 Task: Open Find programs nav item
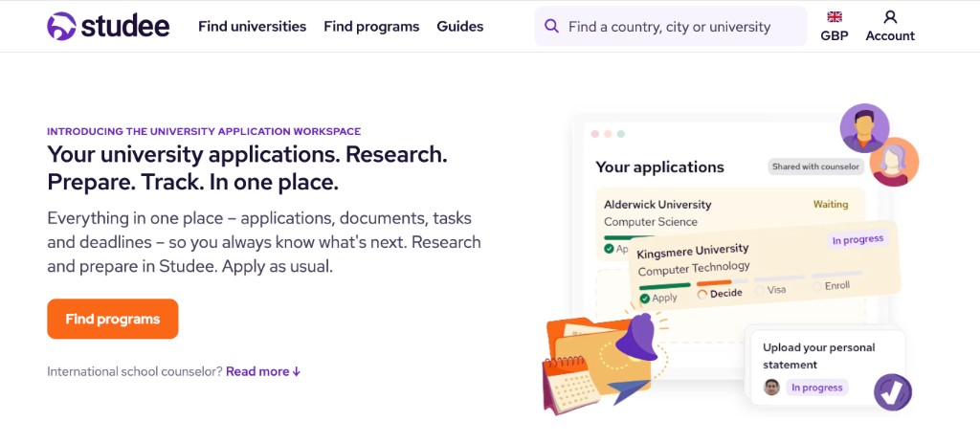tap(371, 26)
